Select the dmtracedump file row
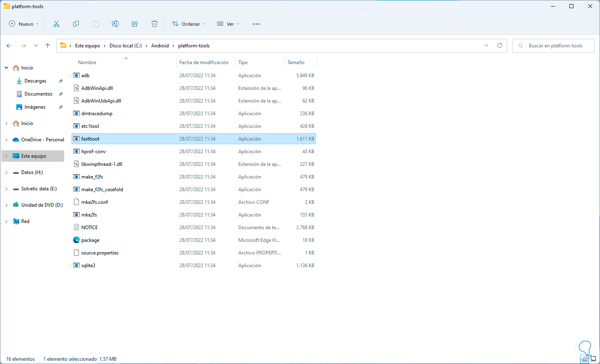Image resolution: width=600 pixels, height=364 pixels. click(194, 114)
